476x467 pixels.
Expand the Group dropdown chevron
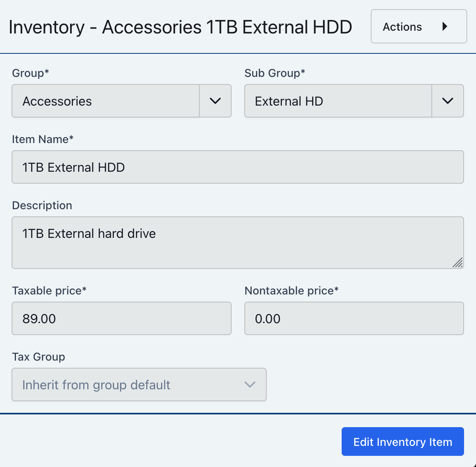[215, 101]
